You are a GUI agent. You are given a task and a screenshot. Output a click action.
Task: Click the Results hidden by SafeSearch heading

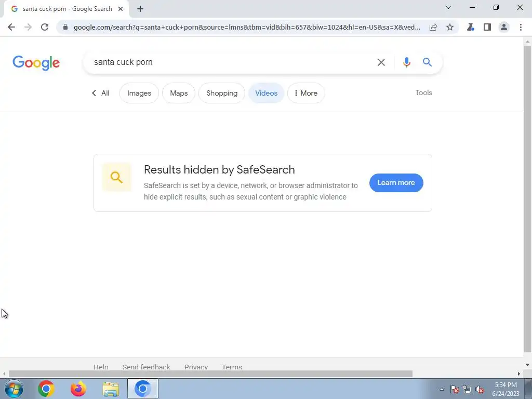219,170
